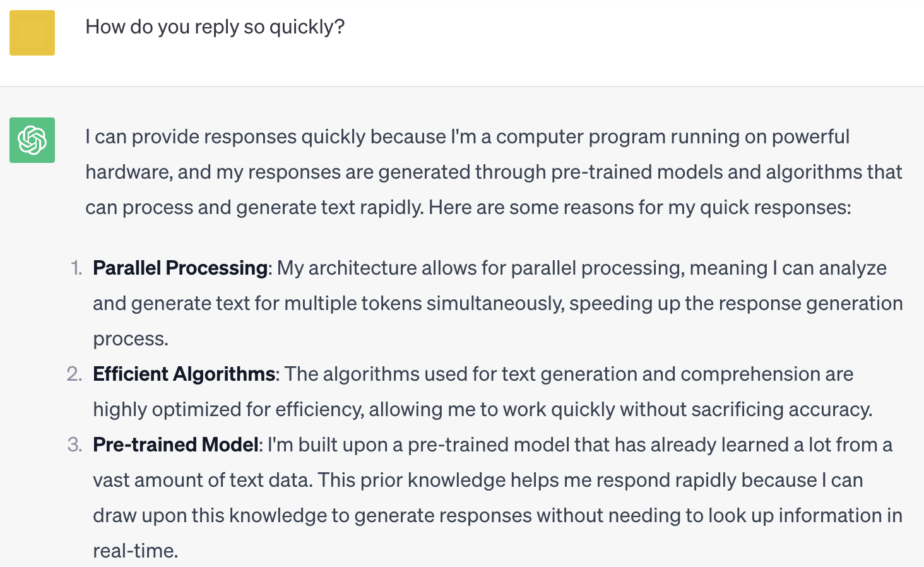Click the yellow user avatar square
924x567 pixels.
point(32,33)
